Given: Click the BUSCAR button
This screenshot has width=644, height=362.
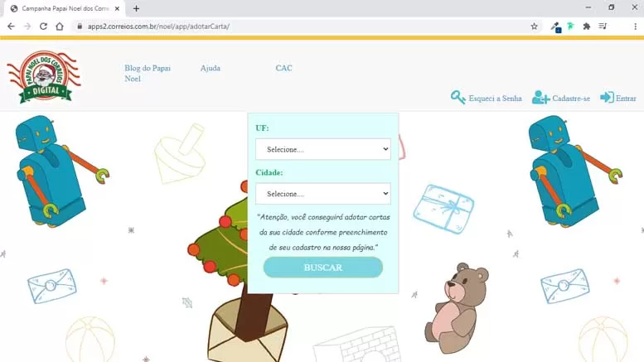Looking at the screenshot, I should tap(322, 268).
